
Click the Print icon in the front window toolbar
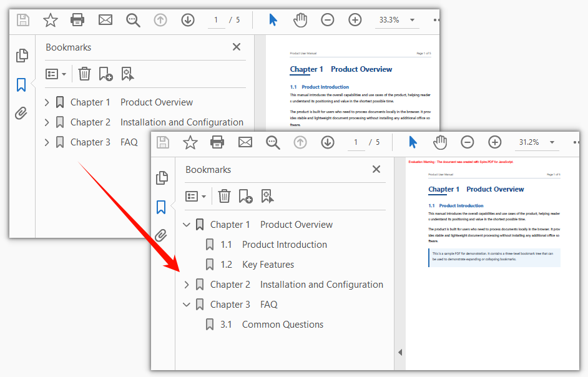click(217, 142)
